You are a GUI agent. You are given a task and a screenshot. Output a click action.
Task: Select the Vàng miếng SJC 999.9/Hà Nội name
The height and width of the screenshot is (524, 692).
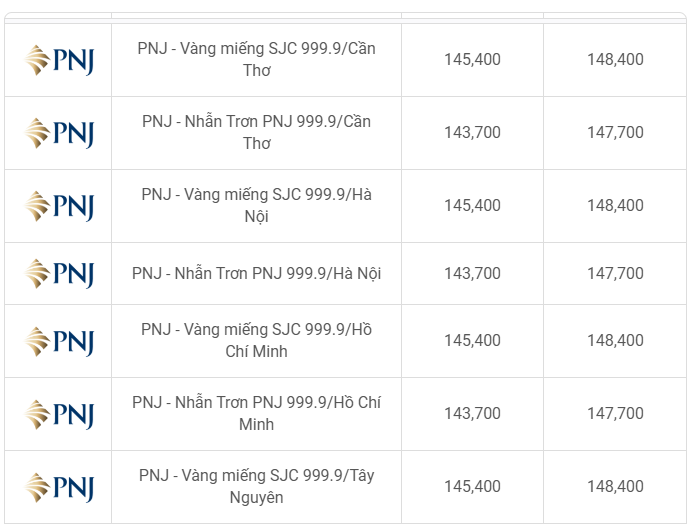256,205
